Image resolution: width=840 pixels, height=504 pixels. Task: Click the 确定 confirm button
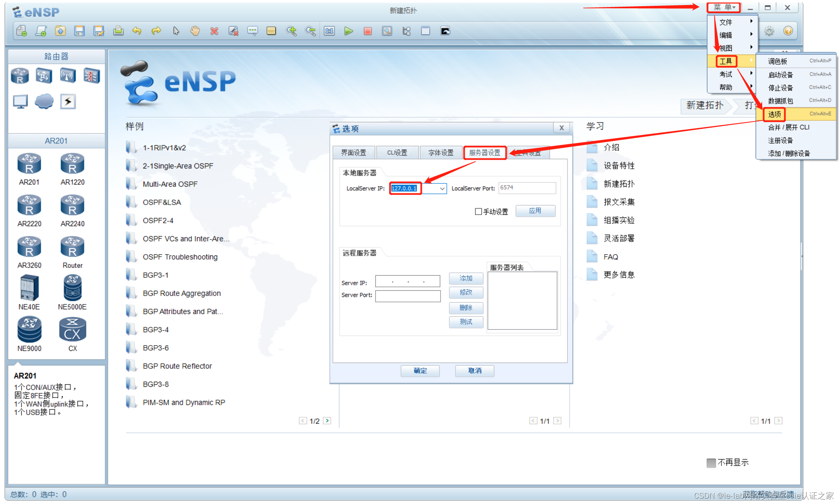pos(420,371)
